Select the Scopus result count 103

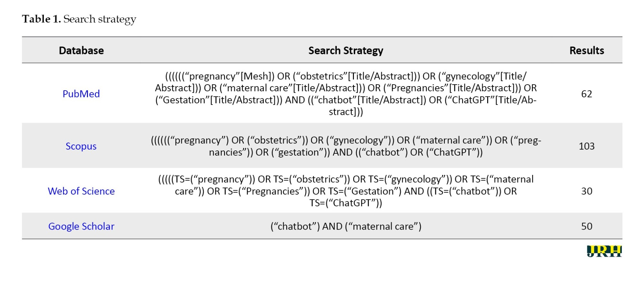[586, 146]
